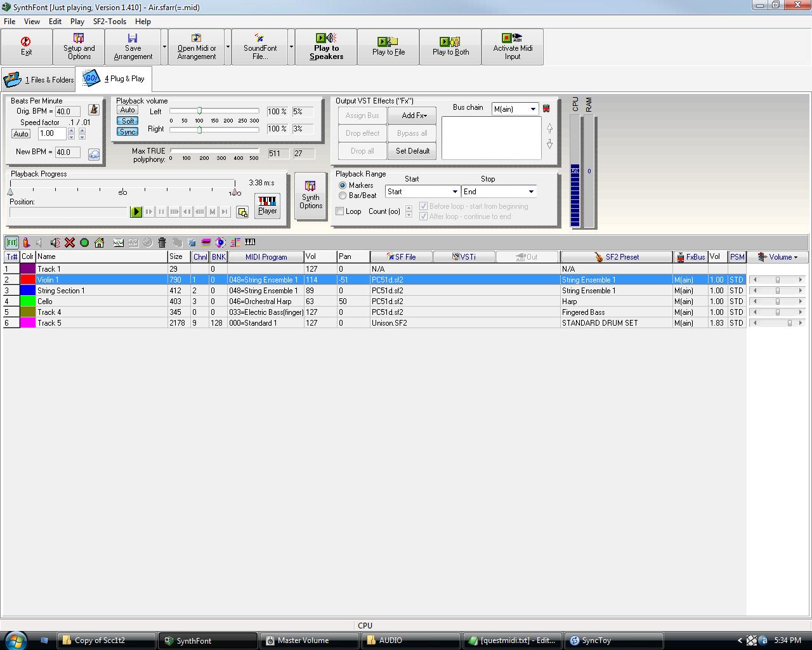Click the magenta color swatch for Track 5
The height and width of the screenshot is (650, 812).
[x=28, y=323]
